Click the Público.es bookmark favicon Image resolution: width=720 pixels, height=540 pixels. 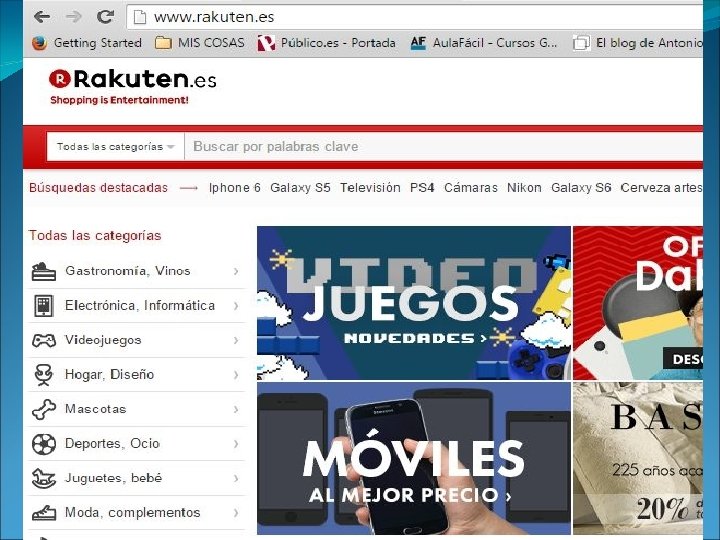266,43
